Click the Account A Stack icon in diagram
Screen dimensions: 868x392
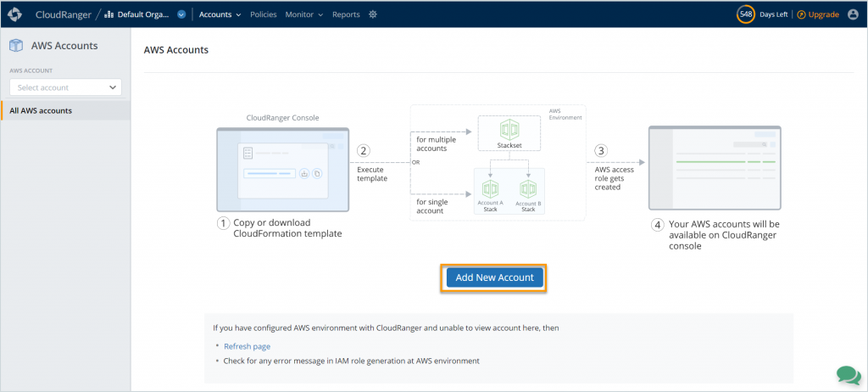click(x=490, y=188)
